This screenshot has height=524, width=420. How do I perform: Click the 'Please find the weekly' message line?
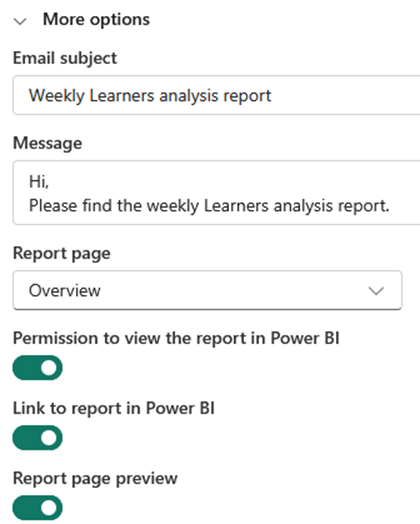click(209, 206)
